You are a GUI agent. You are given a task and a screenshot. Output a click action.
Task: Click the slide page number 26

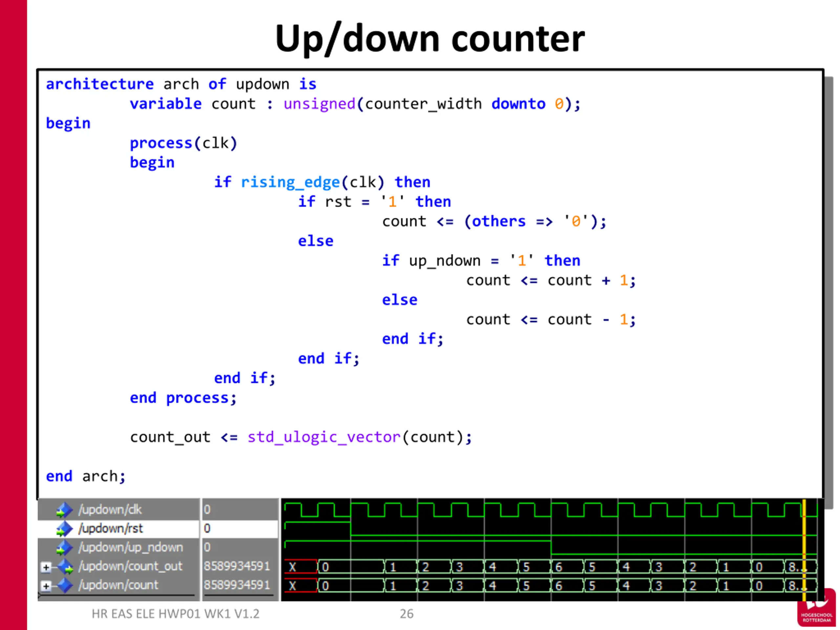407,614
